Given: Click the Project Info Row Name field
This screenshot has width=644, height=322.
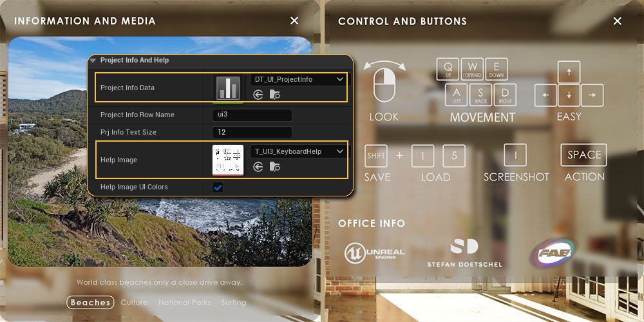Looking at the screenshot, I should click(252, 115).
